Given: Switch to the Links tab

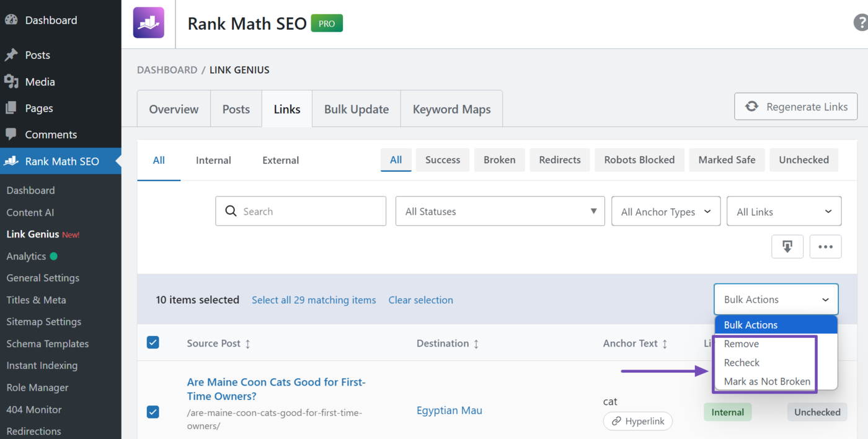Looking at the screenshot, I should (287, 109).
